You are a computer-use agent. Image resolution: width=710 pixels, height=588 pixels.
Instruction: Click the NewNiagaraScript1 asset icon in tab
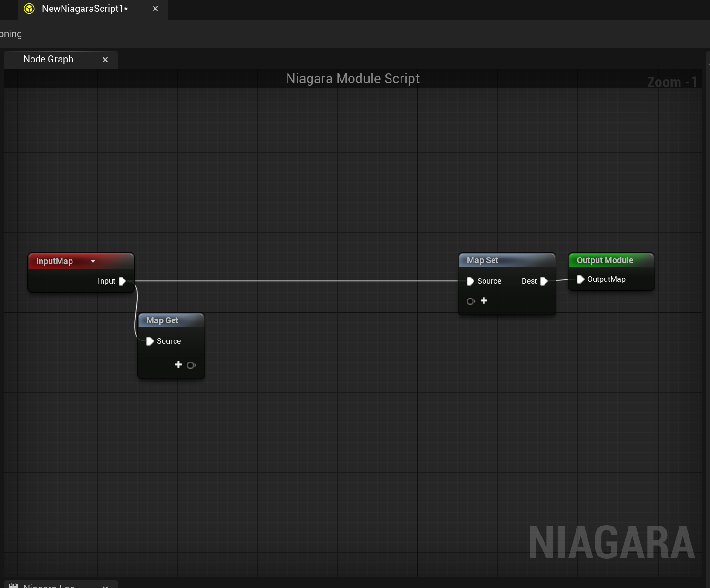[29, 9]
